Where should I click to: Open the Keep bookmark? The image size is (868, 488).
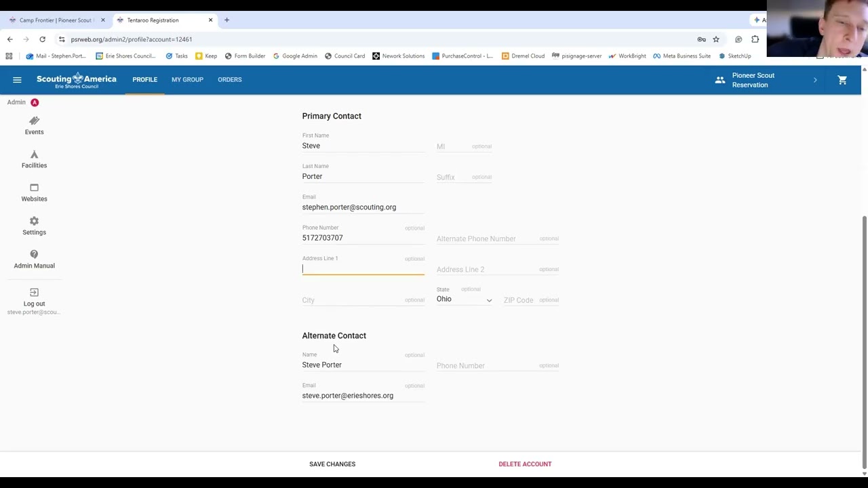click(206, 56)
